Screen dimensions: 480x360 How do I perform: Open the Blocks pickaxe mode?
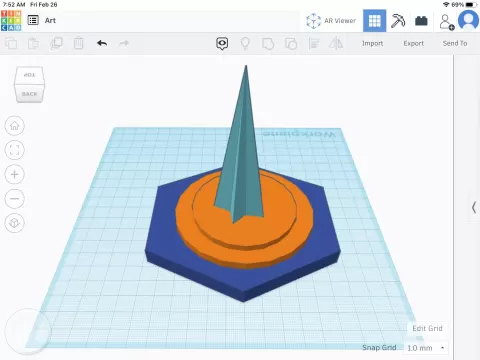click(398, 21)
